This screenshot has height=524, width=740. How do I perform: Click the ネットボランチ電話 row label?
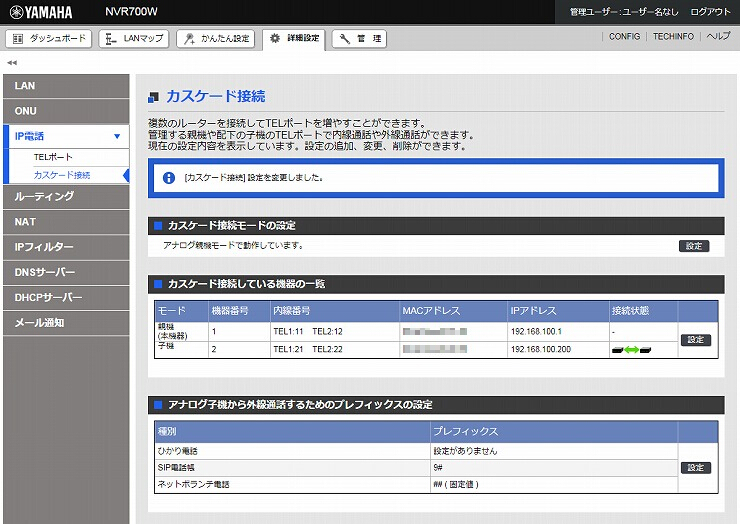point(193,484)
